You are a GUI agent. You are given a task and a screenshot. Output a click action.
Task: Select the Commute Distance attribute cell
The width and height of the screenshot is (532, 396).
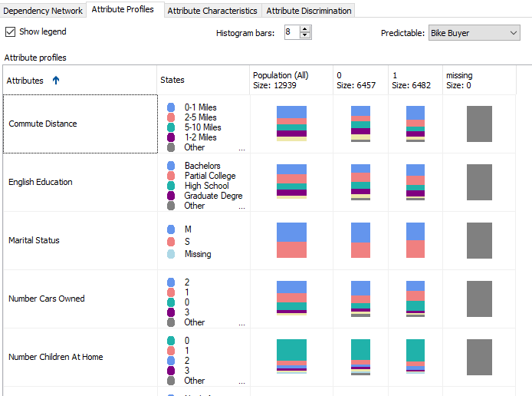[x=80, y=124]
